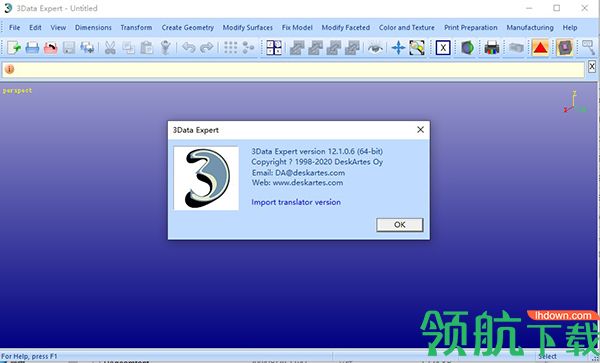
Task: Maximize the 3Data Expert window
Action: [x=557, y=8]
